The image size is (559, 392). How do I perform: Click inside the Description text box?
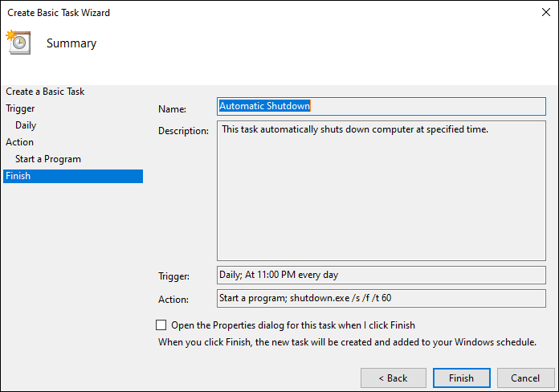point(382,191)
